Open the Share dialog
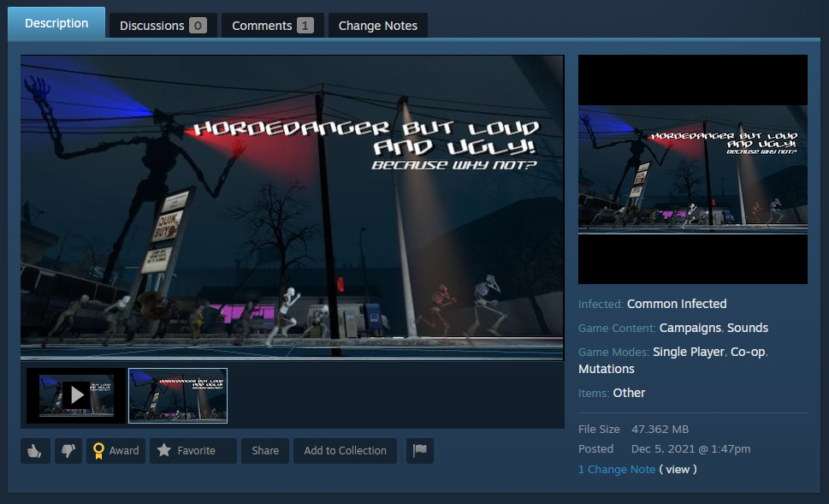The image size is (829, 504). 265,451
